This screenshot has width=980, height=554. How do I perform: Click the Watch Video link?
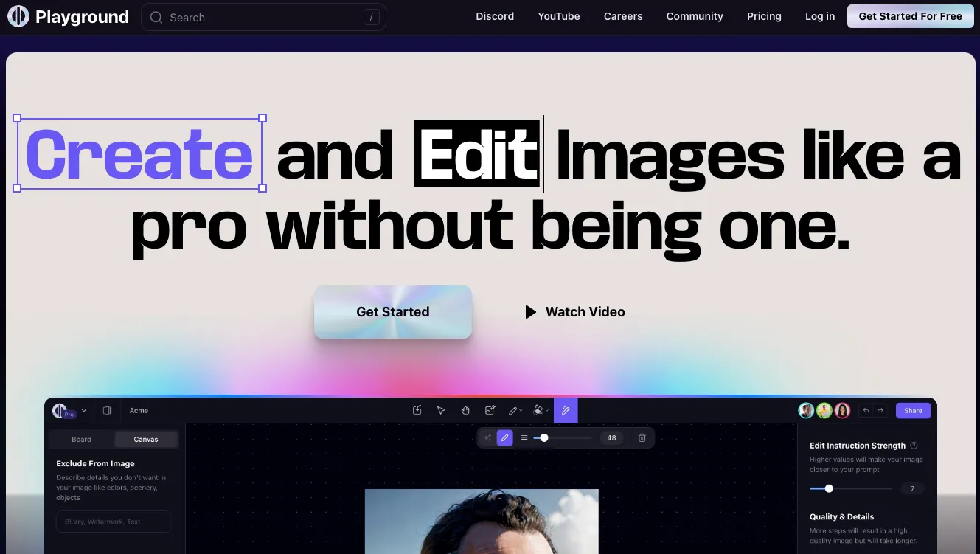point(574,312)
